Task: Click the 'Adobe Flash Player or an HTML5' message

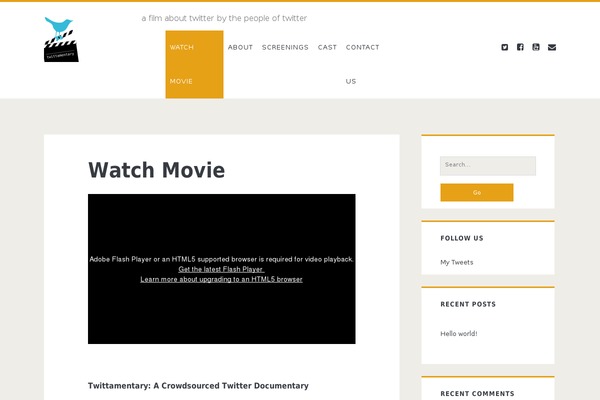Action: (221, 259)
